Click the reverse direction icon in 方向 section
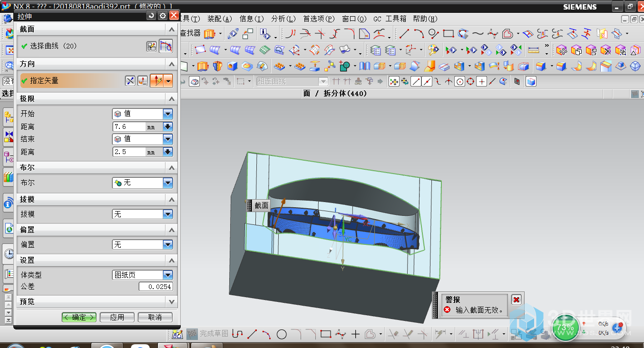The image size is (644, 348). click(x=130, y=81)
